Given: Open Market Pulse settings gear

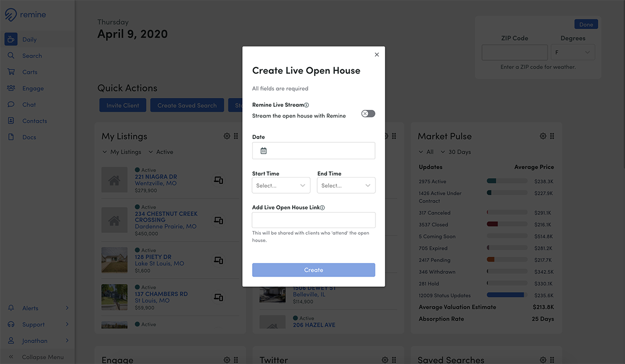Looking at the screenshot, I should pyautogui.click(x=543, y=136).
